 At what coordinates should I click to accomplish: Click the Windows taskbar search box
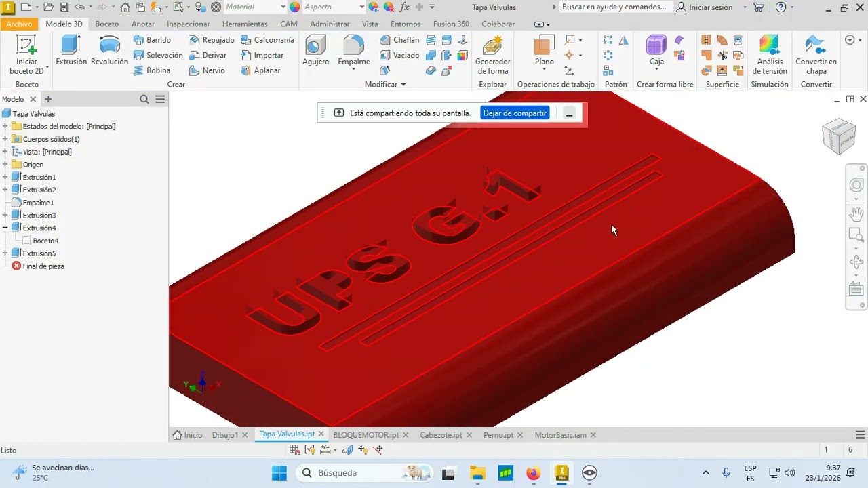coord(365,472)
